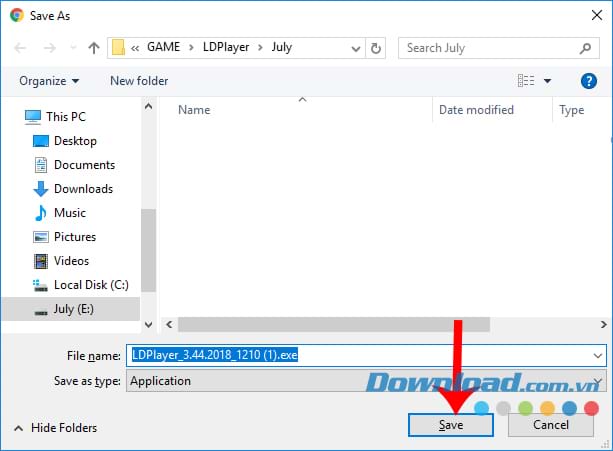
Task: Open Local Disk (C:)
Action: click(x=91, y=285)
